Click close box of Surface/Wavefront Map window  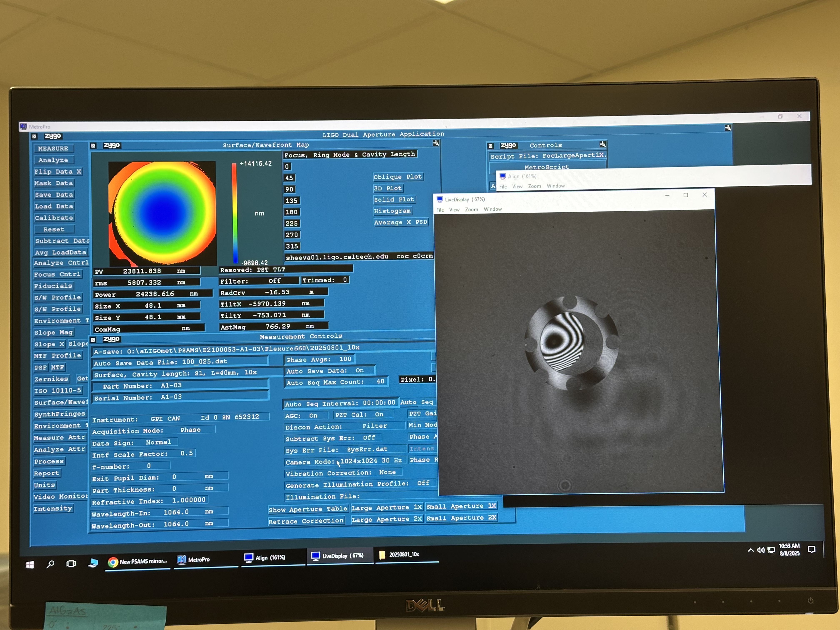coord(93,145)
